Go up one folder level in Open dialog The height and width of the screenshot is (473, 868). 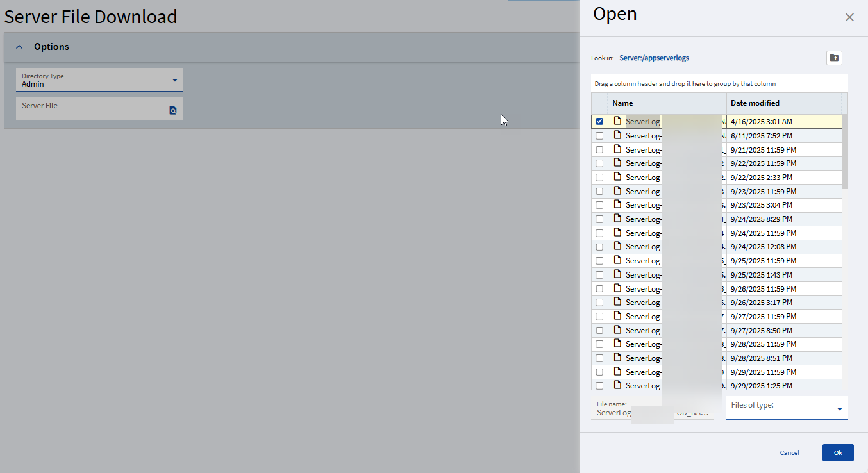834,58
